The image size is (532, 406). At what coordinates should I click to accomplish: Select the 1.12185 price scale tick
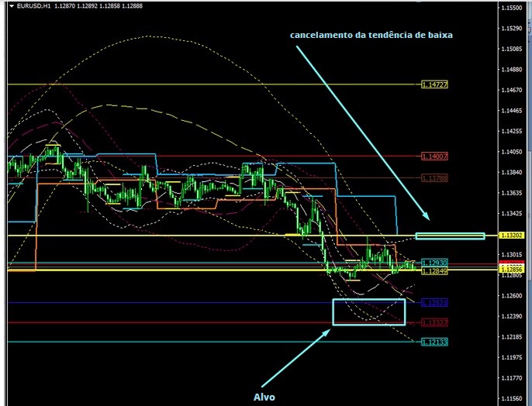pos(512,337)
